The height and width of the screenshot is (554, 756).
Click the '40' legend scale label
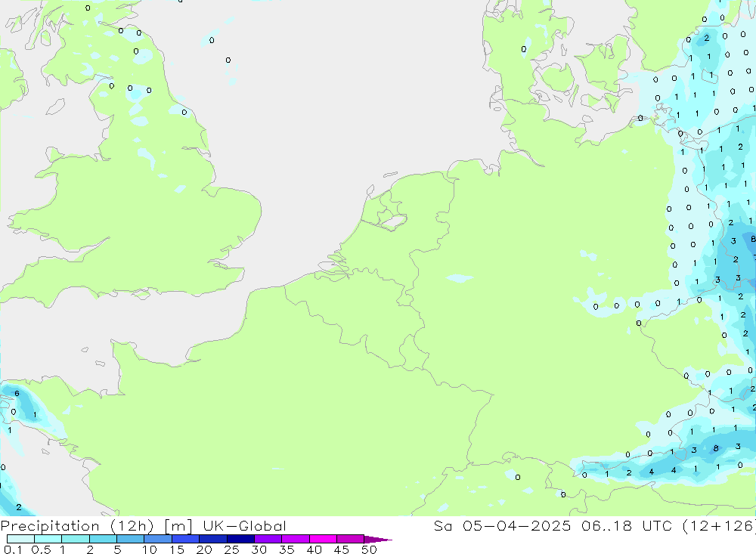314,549
